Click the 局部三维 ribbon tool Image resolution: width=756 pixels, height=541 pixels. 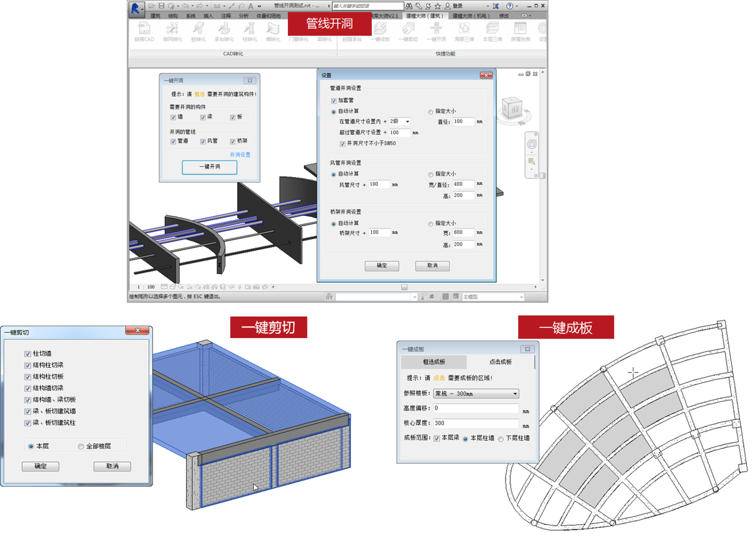464,32
